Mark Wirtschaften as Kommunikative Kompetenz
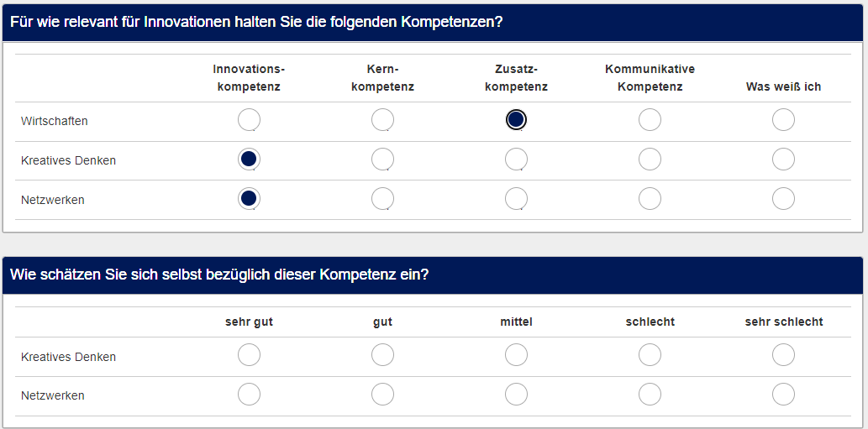The width and height of the screenshot is (868, 429). (650, 120)
